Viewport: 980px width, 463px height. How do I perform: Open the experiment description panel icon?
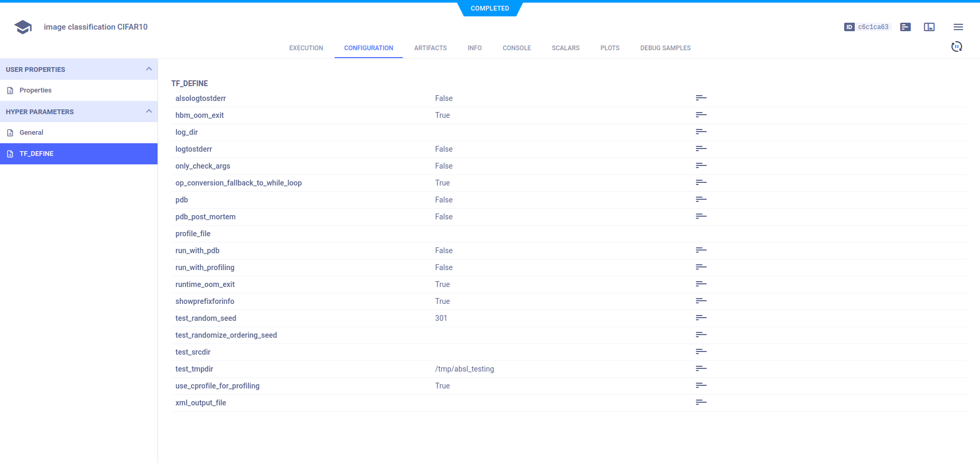[x=905, y=27]
